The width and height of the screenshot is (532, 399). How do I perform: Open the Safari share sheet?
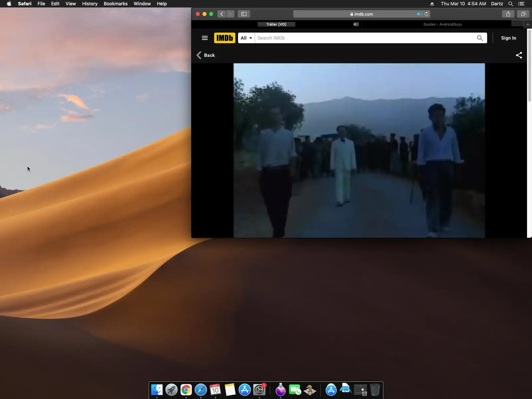(508, 14)
